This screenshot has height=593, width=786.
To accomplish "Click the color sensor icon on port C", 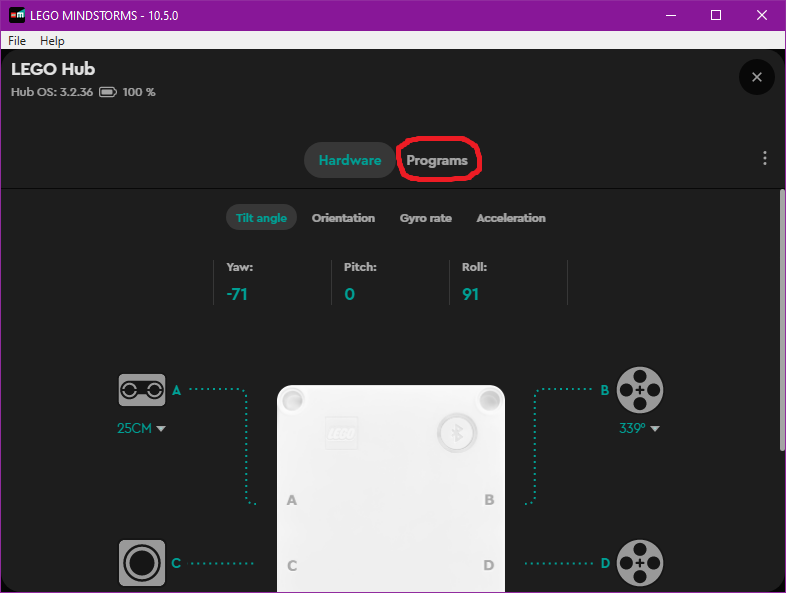I will click(141, 563).
